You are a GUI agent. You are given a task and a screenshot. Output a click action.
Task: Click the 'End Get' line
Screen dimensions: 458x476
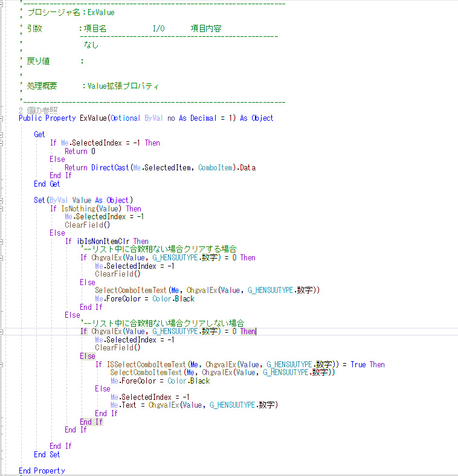click(x=47, y=184)
